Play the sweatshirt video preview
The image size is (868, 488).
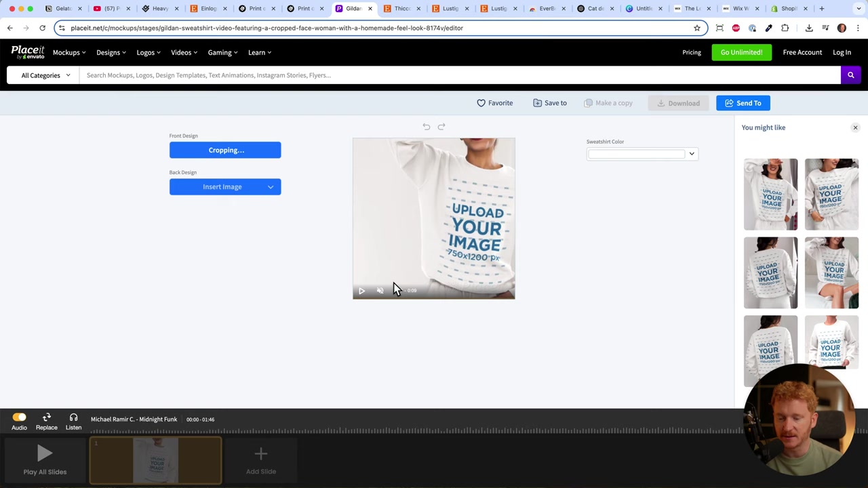(x=361, y=291)
